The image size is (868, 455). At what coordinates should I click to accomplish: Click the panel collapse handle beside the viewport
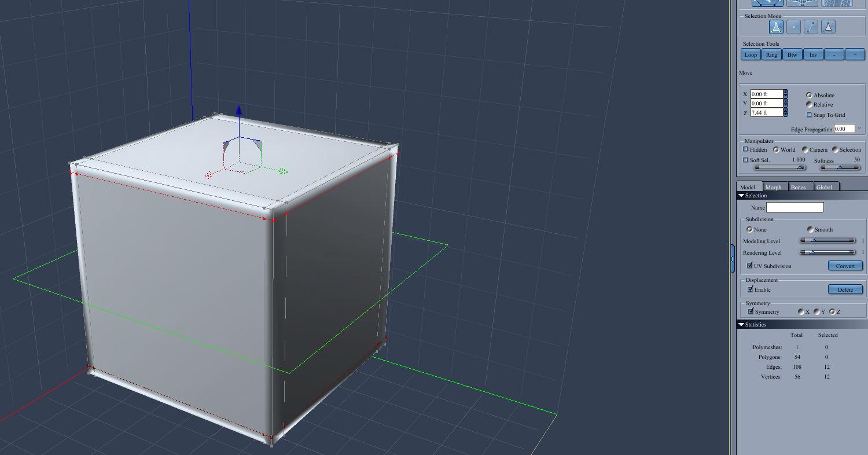(733, 259)
